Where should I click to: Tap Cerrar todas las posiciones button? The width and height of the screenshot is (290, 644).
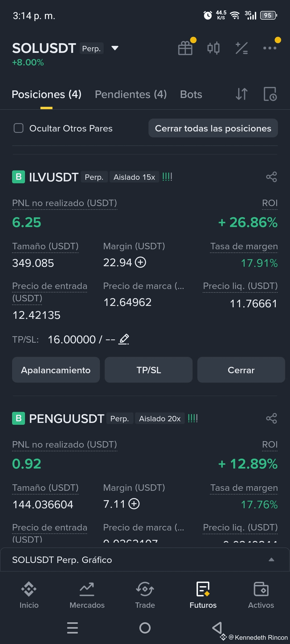(213, 128)
